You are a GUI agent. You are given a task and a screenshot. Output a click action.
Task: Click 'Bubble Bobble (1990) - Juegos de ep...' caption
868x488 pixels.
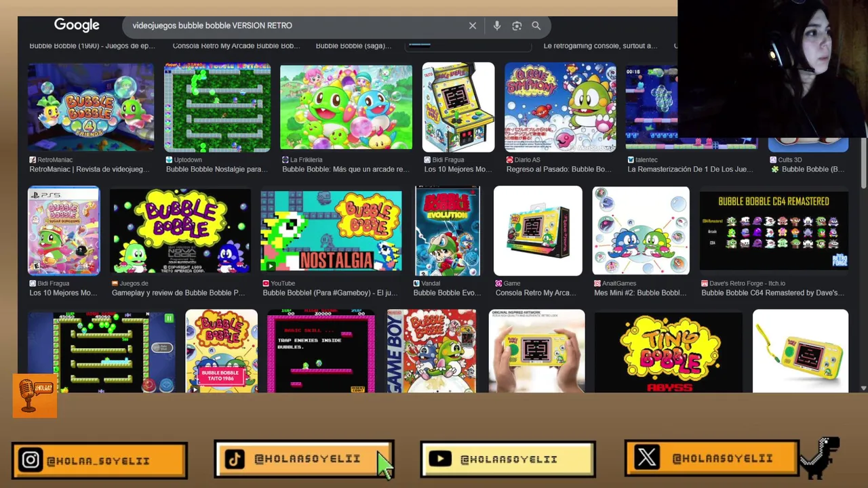click(92, 45)
